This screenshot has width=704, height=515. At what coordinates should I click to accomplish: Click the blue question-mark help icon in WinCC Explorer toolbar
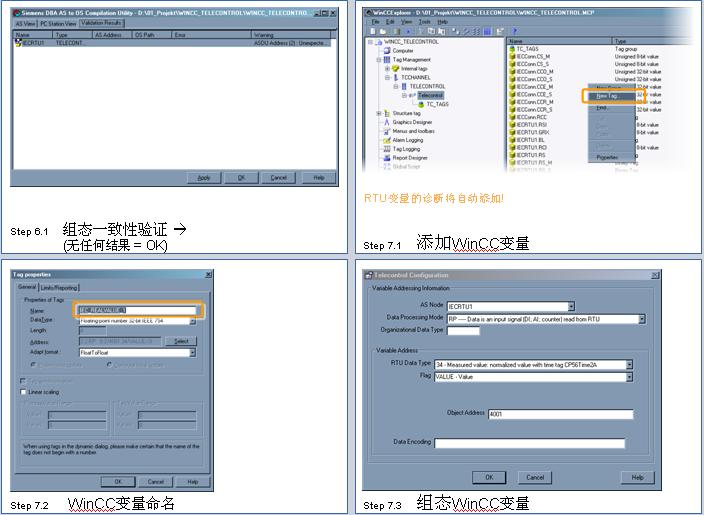515,31
